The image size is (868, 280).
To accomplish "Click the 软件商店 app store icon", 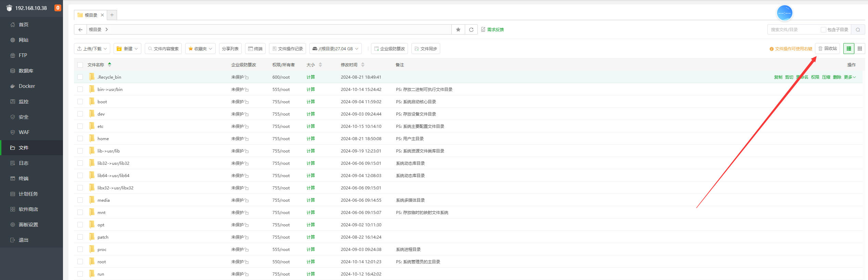I will click(x=13, y=209).
